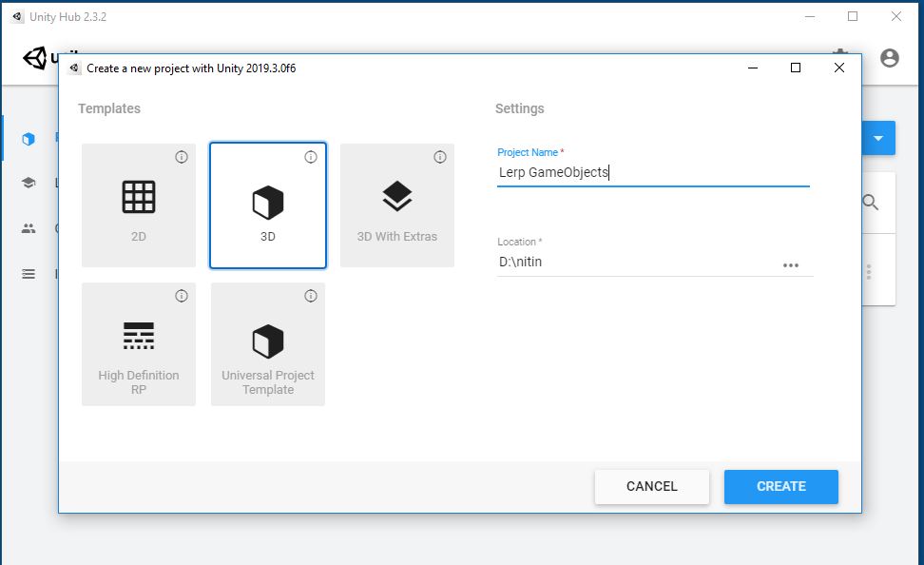View info for 3D With Extras
This screenshot has height=565, width=924.
point(440,157)
